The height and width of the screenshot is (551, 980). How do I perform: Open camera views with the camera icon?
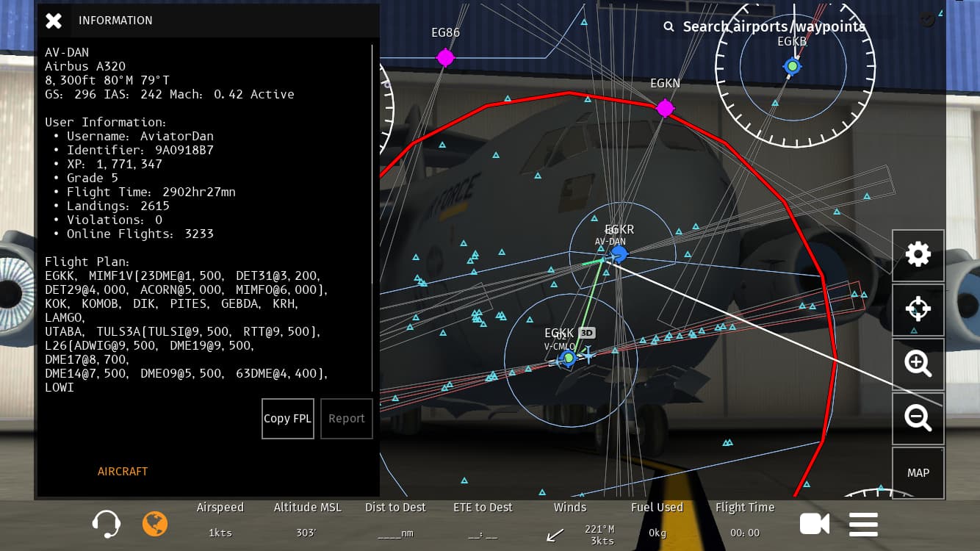point(815,524)
